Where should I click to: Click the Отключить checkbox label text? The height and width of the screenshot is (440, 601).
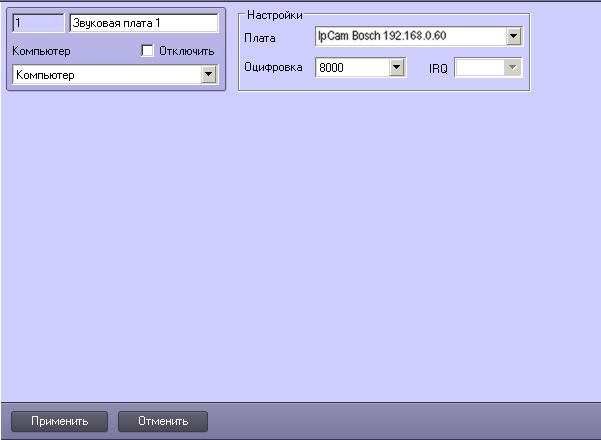(186, 50)
